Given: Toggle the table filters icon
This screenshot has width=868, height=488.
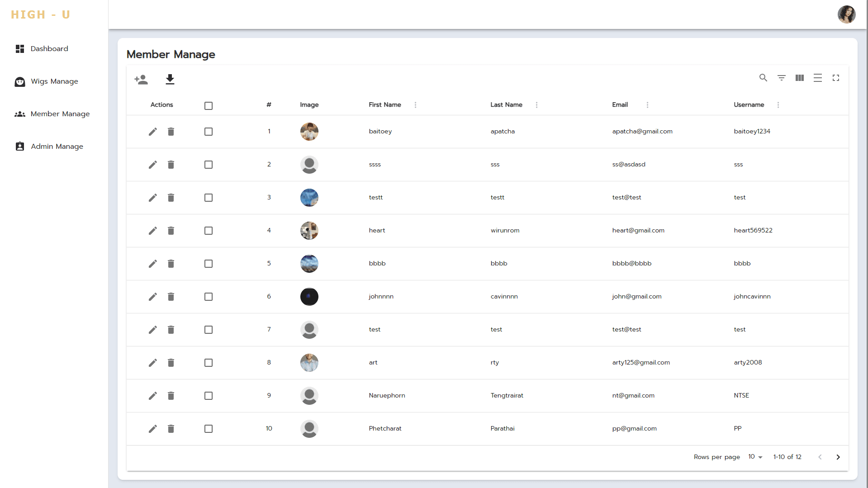Looking at the screenshot, I should pyautogui.click(x=781, y=78).
